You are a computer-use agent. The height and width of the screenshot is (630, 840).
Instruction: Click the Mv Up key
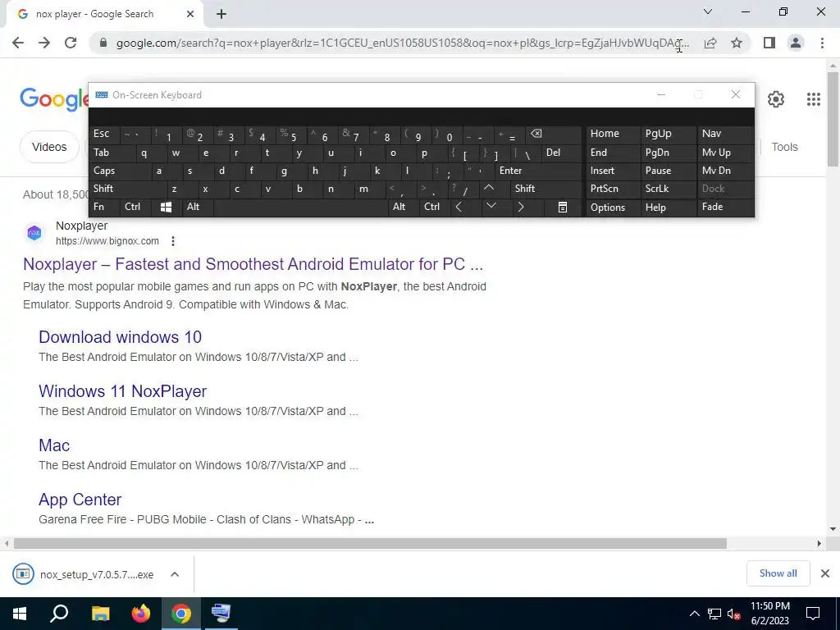[725, 153]
